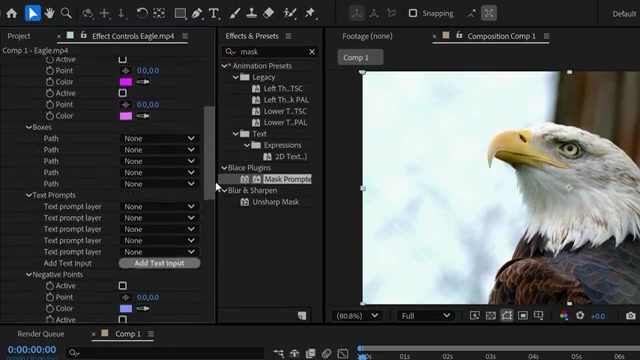Click the Effects search field containing mask
640x360 pixels.
[270, 52]
